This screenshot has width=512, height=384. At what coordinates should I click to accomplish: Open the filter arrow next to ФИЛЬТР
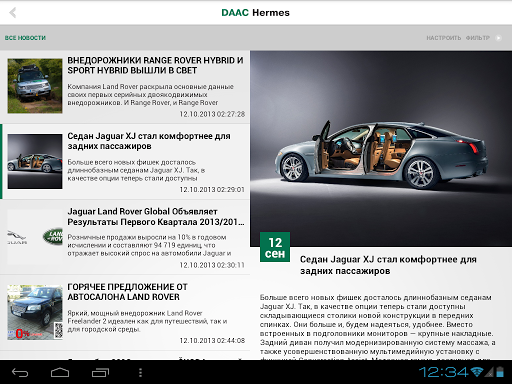pos(498,38)
